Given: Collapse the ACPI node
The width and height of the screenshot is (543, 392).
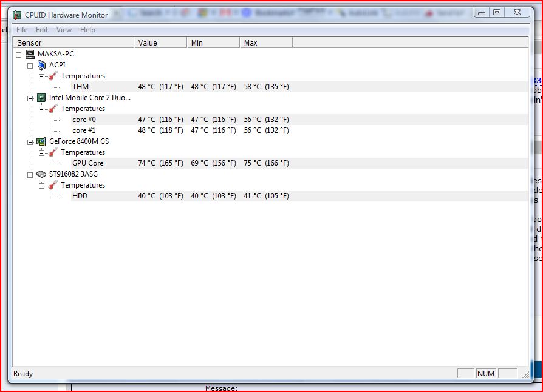Looking at the screenshot, I should tap(30, 66).
